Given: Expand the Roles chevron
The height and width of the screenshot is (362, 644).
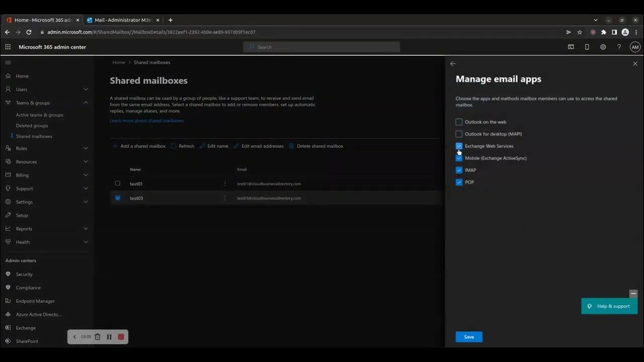Looking at the screenshot, I should click(x=86, y=148).
